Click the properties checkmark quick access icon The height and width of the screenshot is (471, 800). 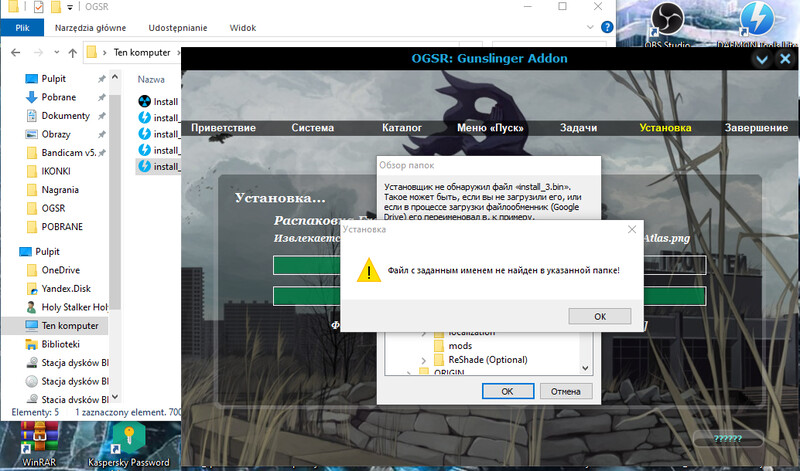tap(38, 8)
